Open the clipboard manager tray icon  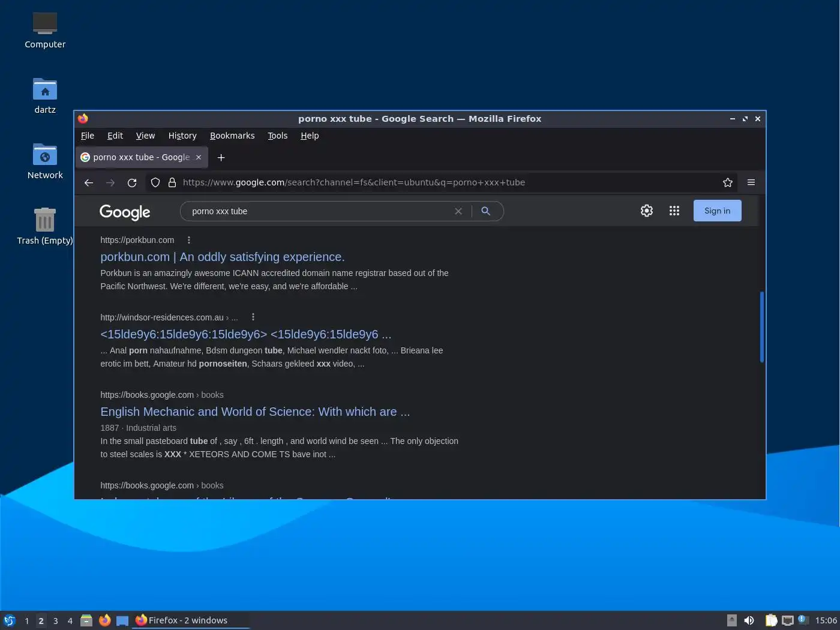[x=771, y=620]
